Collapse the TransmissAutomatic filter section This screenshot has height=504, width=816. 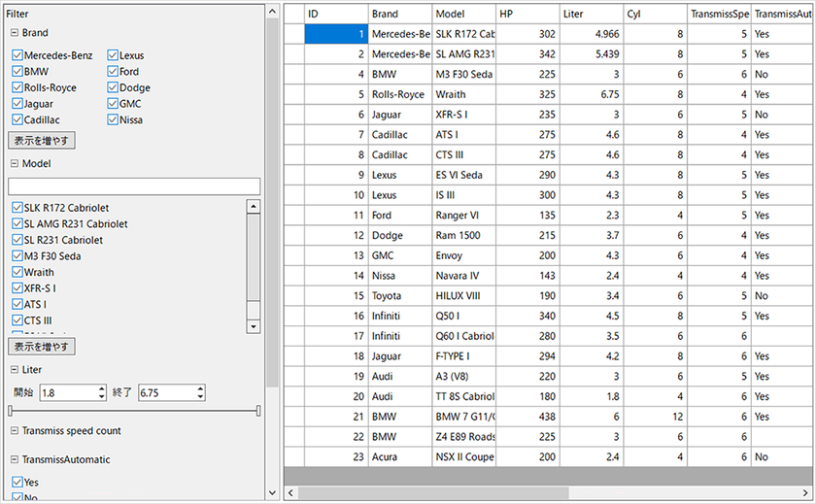15,459
